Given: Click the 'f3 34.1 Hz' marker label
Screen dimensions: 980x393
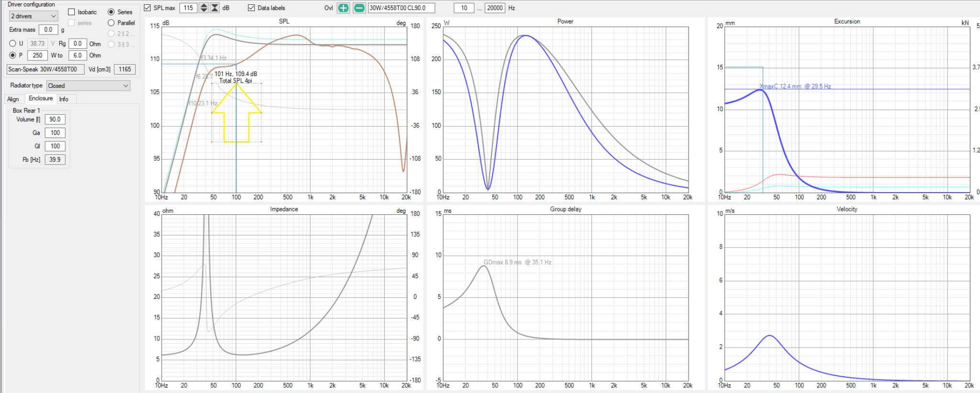Looking at the screenshot, I should point(213,58).
